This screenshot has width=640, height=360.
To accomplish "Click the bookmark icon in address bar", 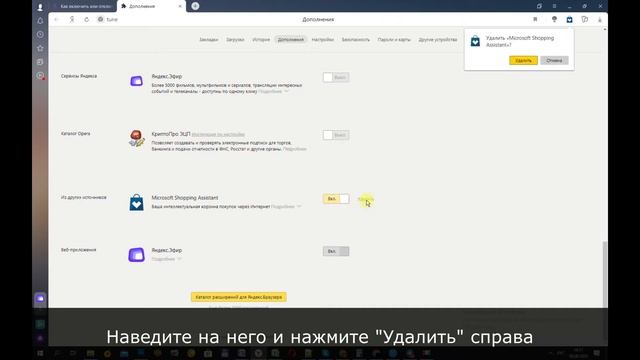I will pos(535,19).
